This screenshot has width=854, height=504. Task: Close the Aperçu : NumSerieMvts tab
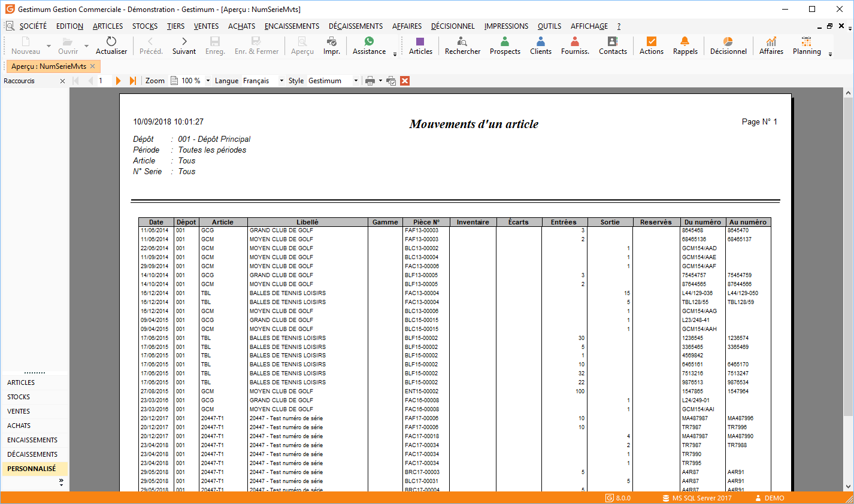click(x=92, y=66)
